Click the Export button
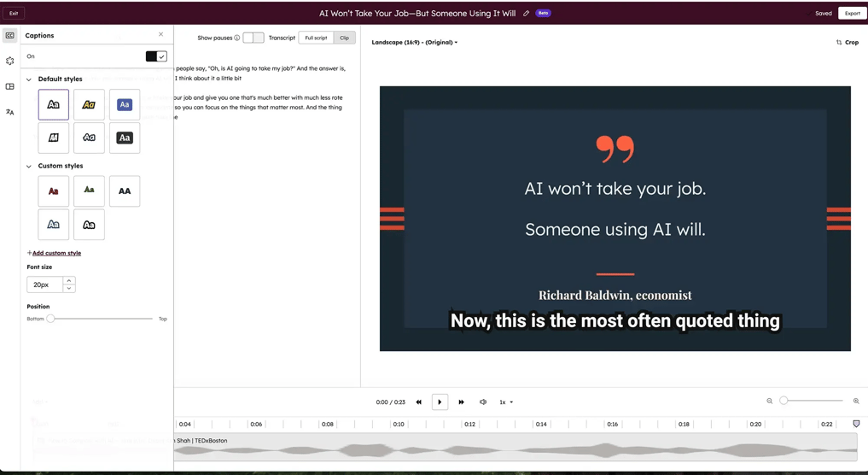Viewport: 868px width, 475px height. (x=852, y=14)
